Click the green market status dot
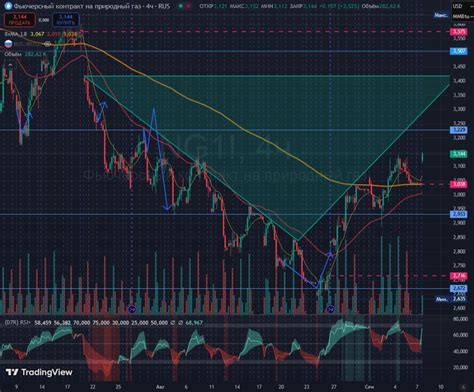The height and width of the screenshot is (392, 474). click(x=181, y=6)
